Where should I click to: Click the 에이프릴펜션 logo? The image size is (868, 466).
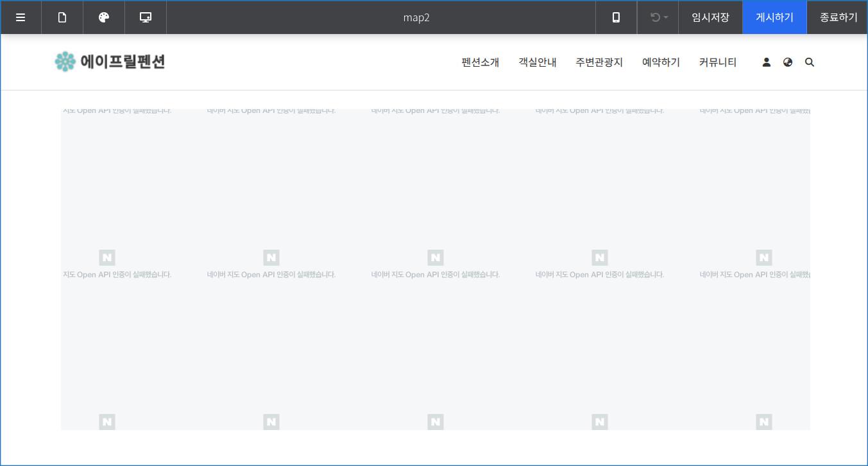(x=110, y=62)
